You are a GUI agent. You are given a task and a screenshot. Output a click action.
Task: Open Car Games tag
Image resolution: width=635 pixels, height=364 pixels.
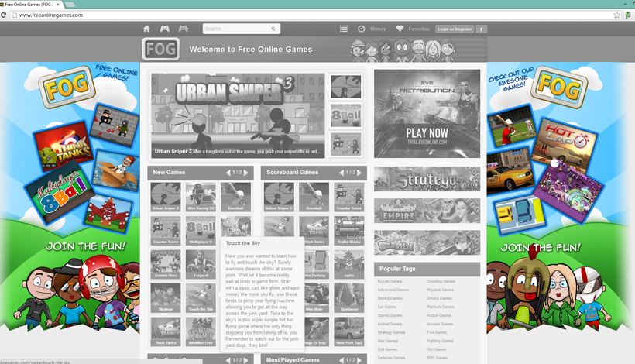click(x=386, y=307)
